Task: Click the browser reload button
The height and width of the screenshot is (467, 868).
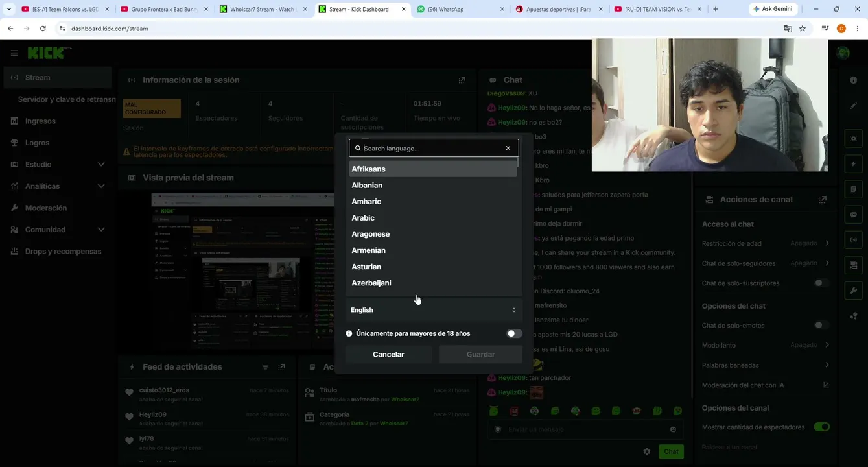Action: click(x=43, y=29)
